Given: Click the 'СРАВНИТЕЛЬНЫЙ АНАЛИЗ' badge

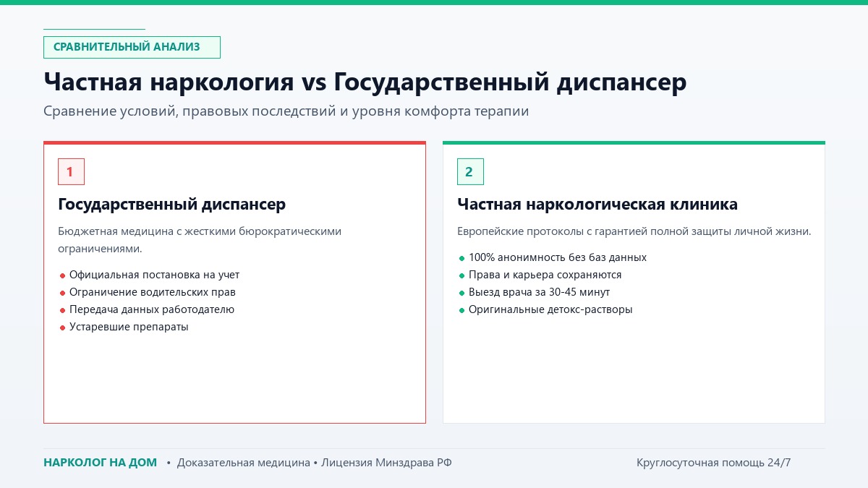Looking at the screenshot, I should click(x=132, y=47).
